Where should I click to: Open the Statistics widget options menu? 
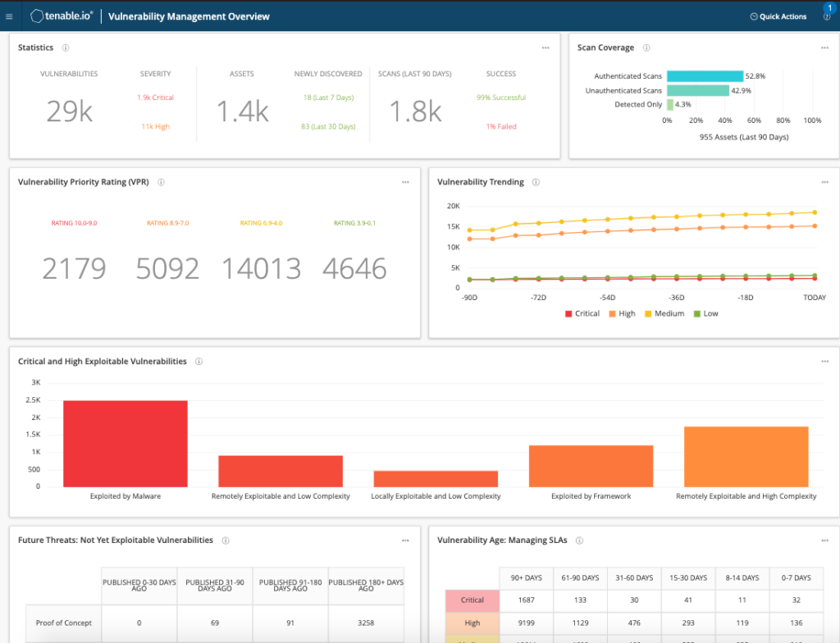(545, 48)
